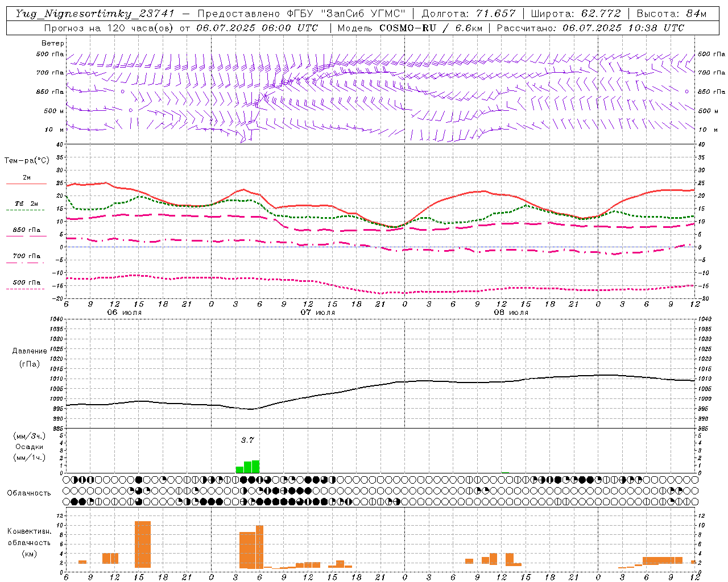Select the Давление pressure panel label
This screenshot has height=582, width=728.
(x=30, y=351)
